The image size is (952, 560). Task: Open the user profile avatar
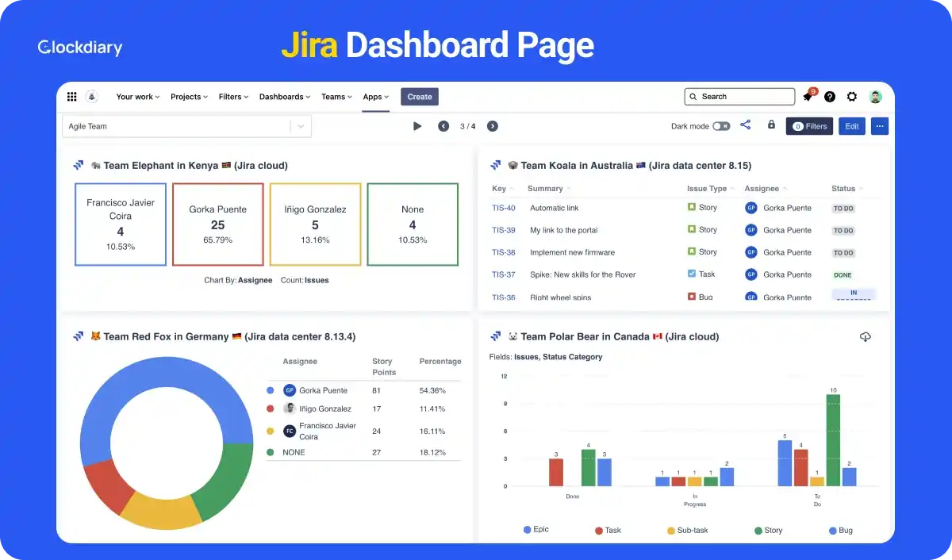coord(875,97)
